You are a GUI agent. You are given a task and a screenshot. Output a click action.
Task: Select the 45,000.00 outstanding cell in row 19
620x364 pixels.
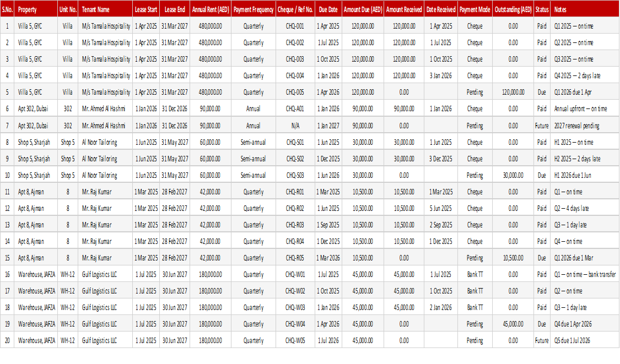click(x=513, y=324)
